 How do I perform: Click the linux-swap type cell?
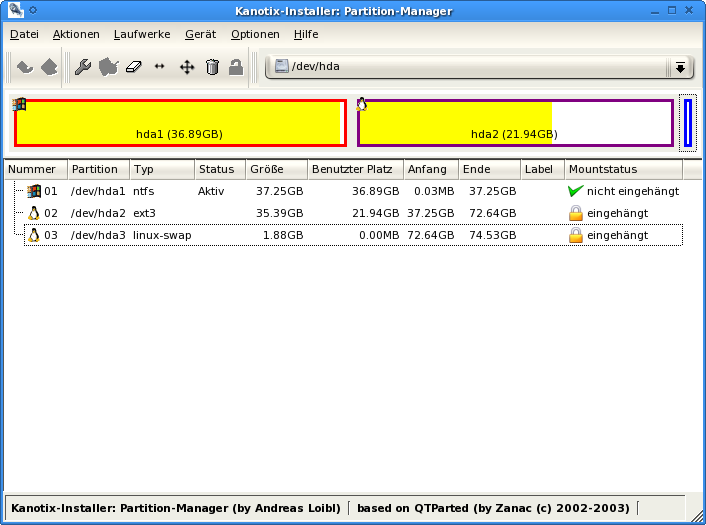point(162,235)
